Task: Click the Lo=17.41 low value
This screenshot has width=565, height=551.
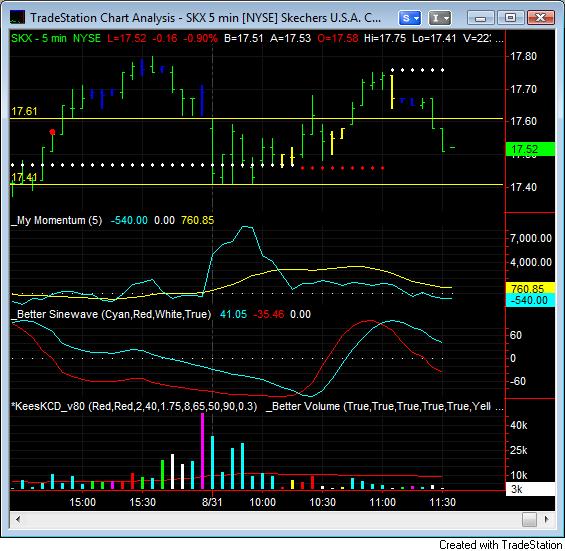Action: click(x=434, y=38)
